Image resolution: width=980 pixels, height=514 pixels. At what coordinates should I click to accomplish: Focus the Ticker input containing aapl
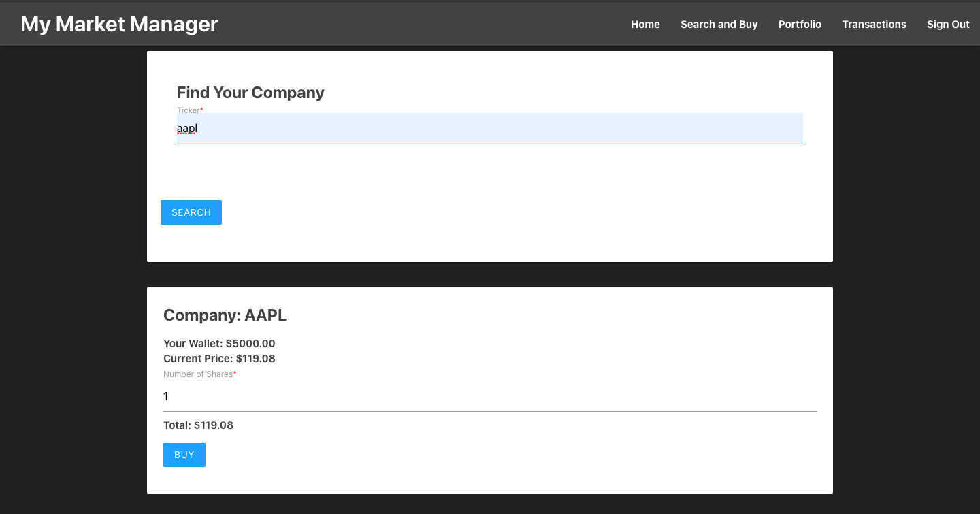(x=489, y=129)
